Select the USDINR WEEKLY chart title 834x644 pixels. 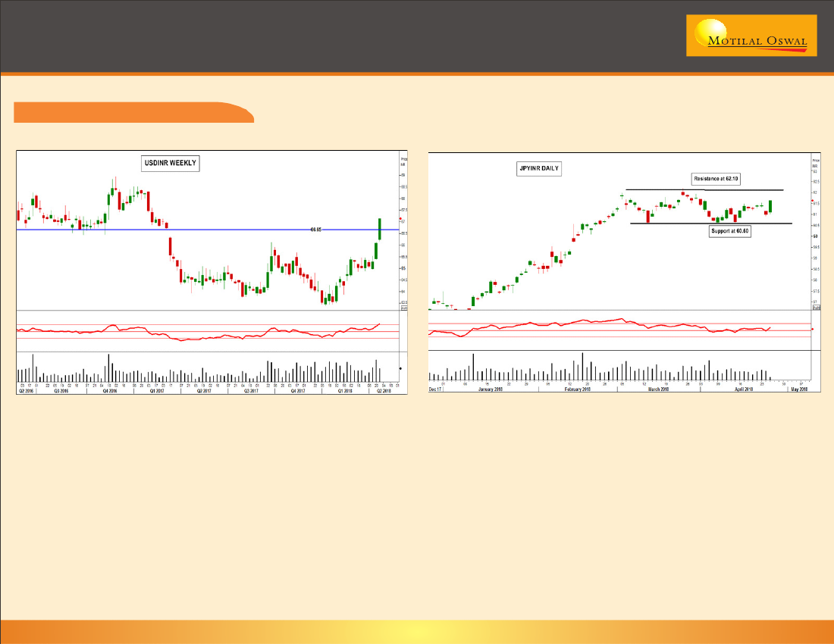point(170,164)
